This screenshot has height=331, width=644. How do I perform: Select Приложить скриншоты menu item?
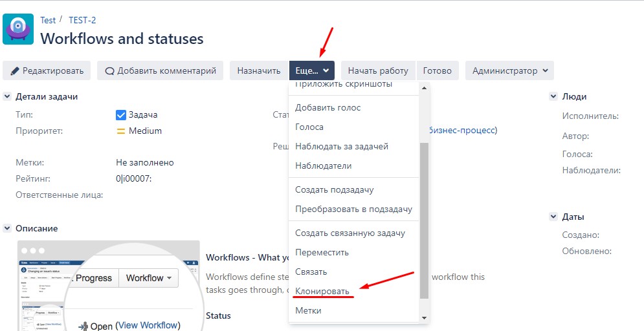pos(353,85)
